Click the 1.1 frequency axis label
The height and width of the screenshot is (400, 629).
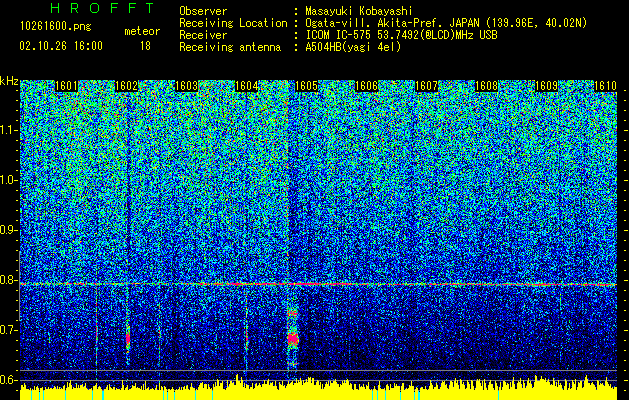click(9, 130)
